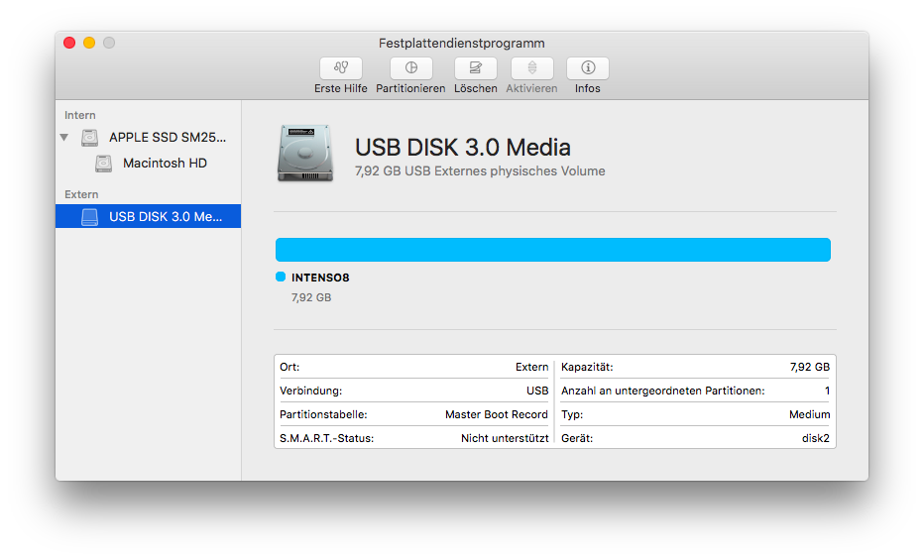The width and height of the screenshot is (924, 560).
Task: Select Macintosh HD text in sidebar
Action: (x=165, y=164)
